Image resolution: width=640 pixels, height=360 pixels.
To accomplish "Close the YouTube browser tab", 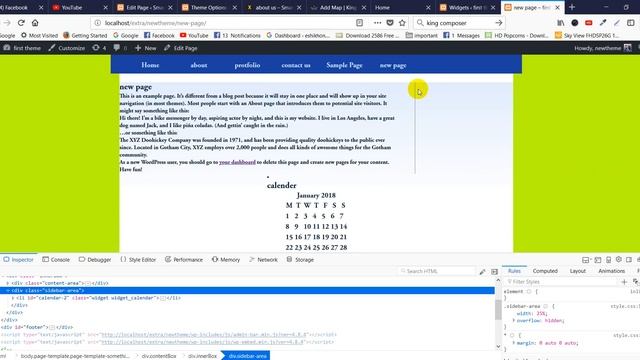I will pyautogui.click(x=105, y=7).
